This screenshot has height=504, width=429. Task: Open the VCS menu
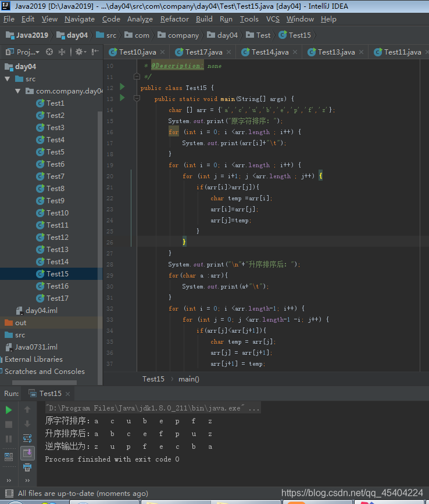click(273, 19)
